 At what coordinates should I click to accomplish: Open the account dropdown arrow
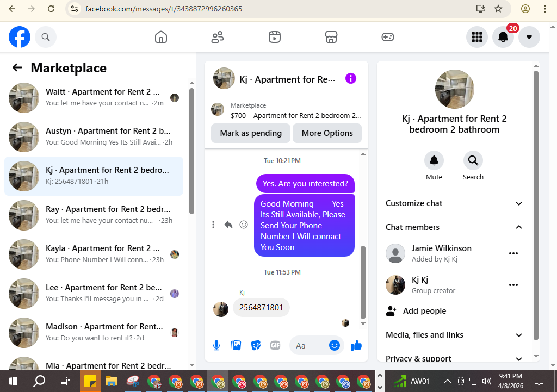point(529,37)
